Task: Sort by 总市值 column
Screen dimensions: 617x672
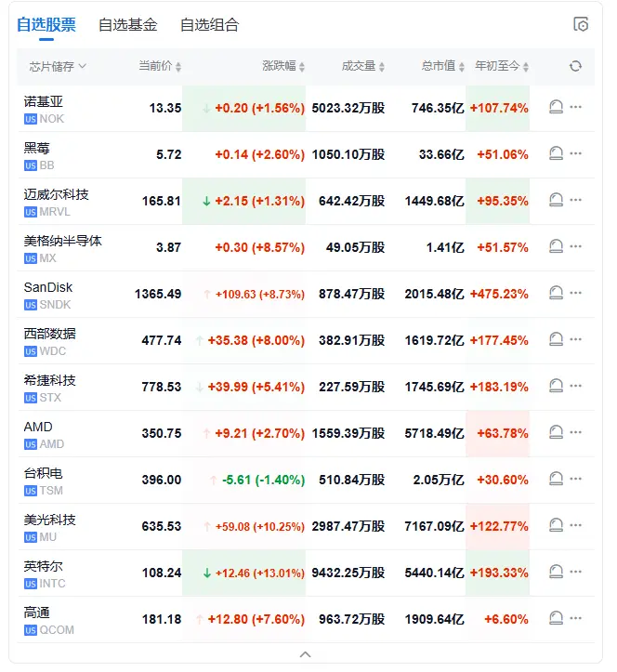Action: (442, 66)
